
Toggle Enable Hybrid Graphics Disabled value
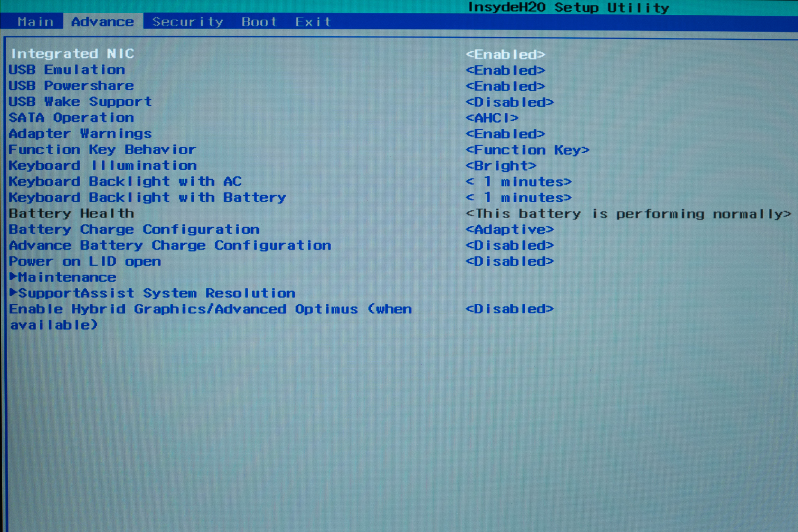coord(510,309)
